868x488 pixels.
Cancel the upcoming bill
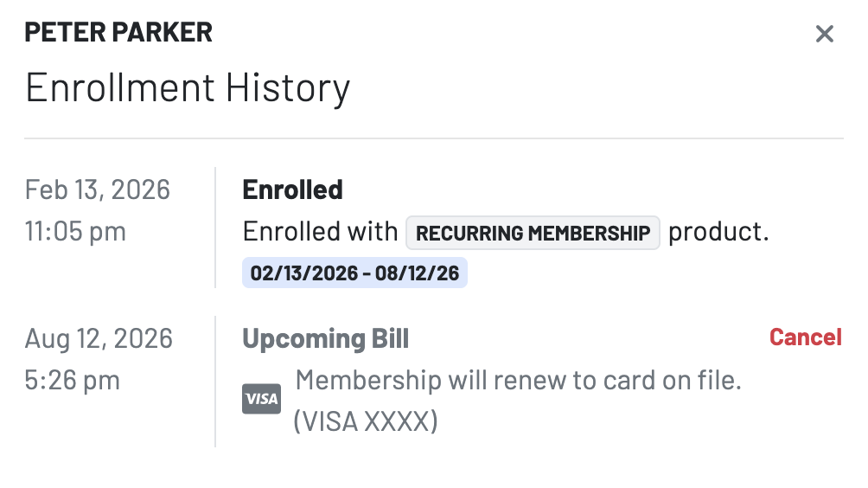click(805, 337)
